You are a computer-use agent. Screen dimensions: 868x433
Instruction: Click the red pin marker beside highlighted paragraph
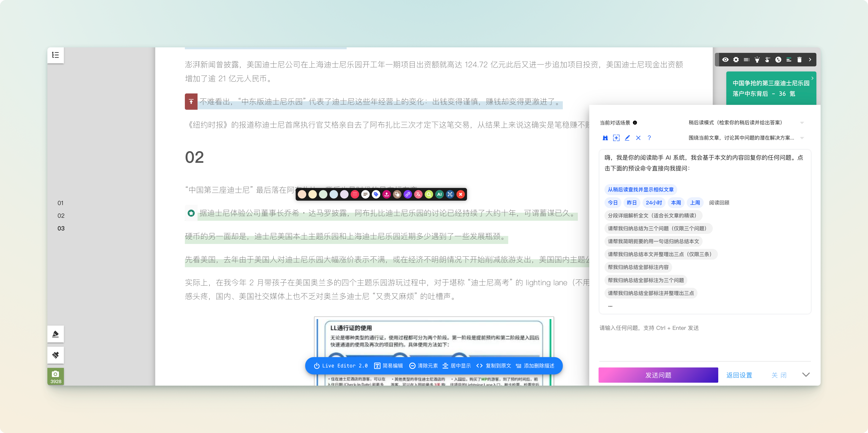coord(191,101)
